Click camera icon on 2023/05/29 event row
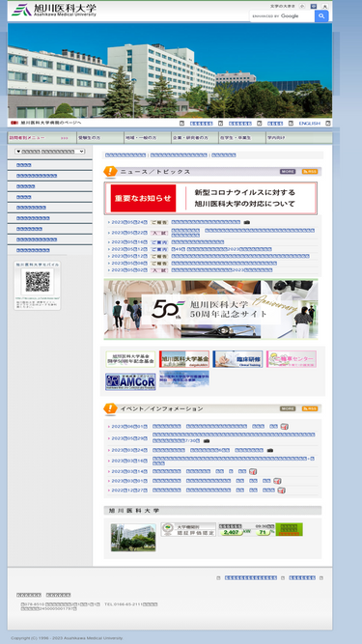 (207, 441)
